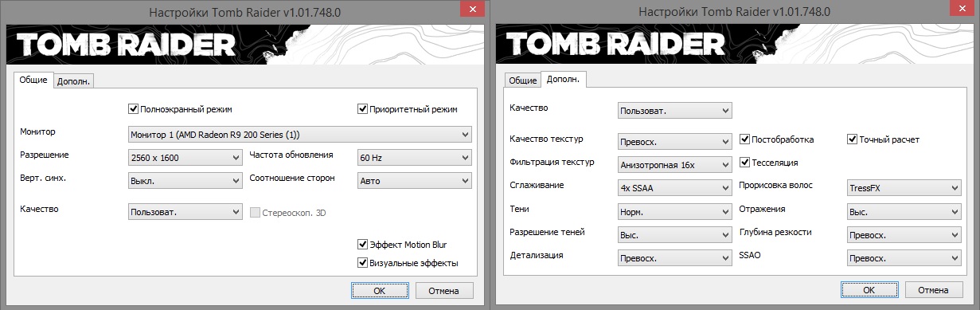The width and height of the screenshot is (980, 310).
Task: Open Глубина резкости dropdown
Action: pos(904,235)
